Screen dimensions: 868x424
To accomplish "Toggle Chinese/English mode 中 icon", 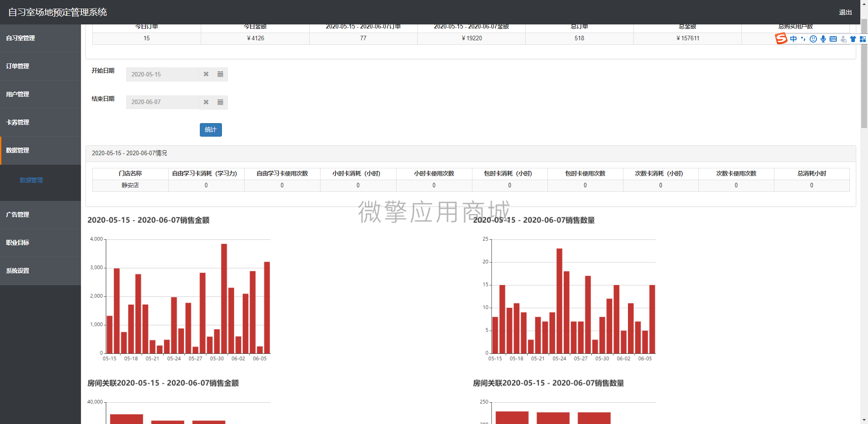I will (x=793, y=39).
